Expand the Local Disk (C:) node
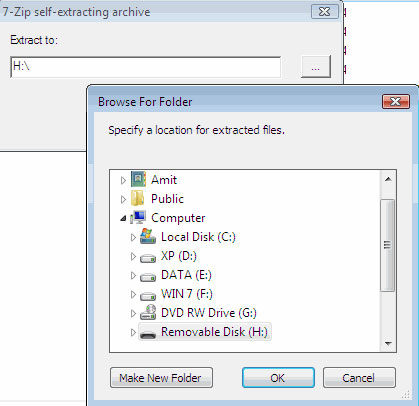 point(133,237)
